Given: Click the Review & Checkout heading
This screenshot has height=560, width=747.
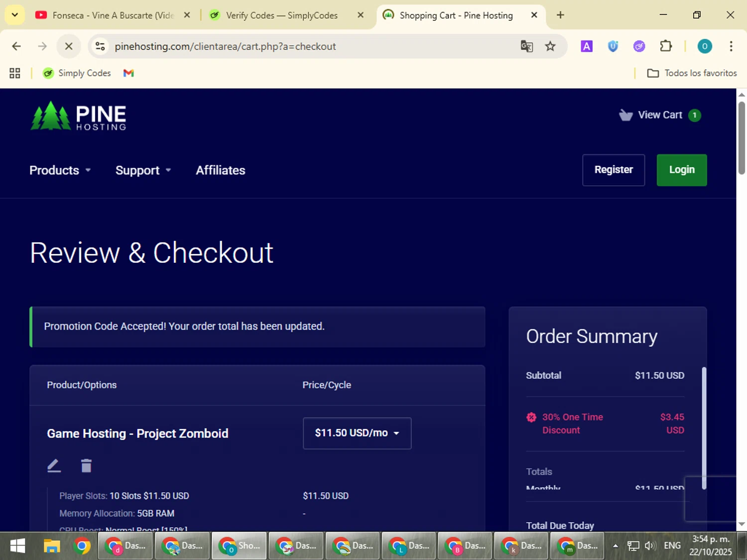Looking at the screenshot, I should [x=151, y=253].
